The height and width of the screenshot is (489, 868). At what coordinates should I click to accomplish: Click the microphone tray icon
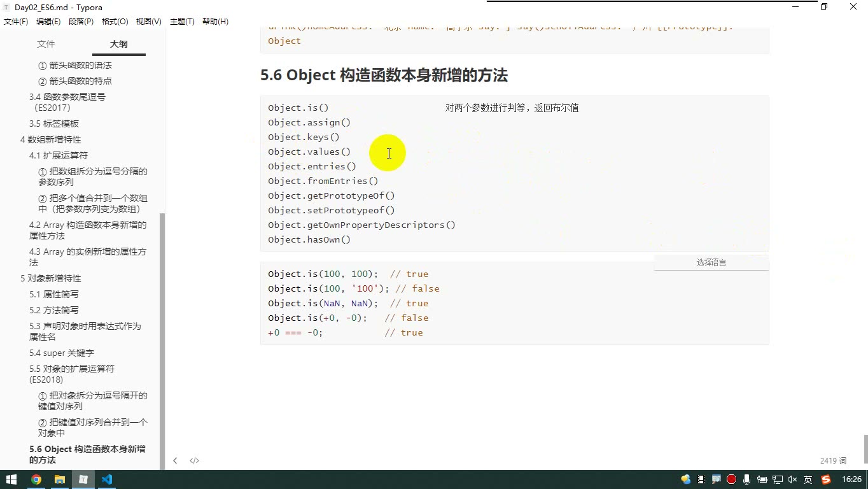point(747,479)
